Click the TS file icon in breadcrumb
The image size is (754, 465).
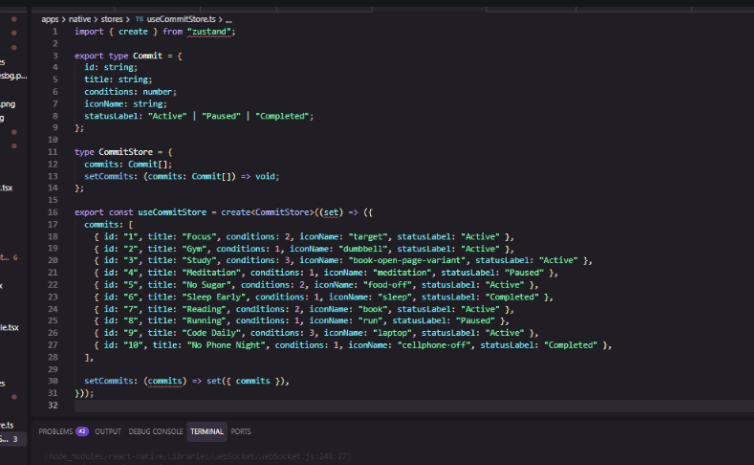tap(139, 19)
